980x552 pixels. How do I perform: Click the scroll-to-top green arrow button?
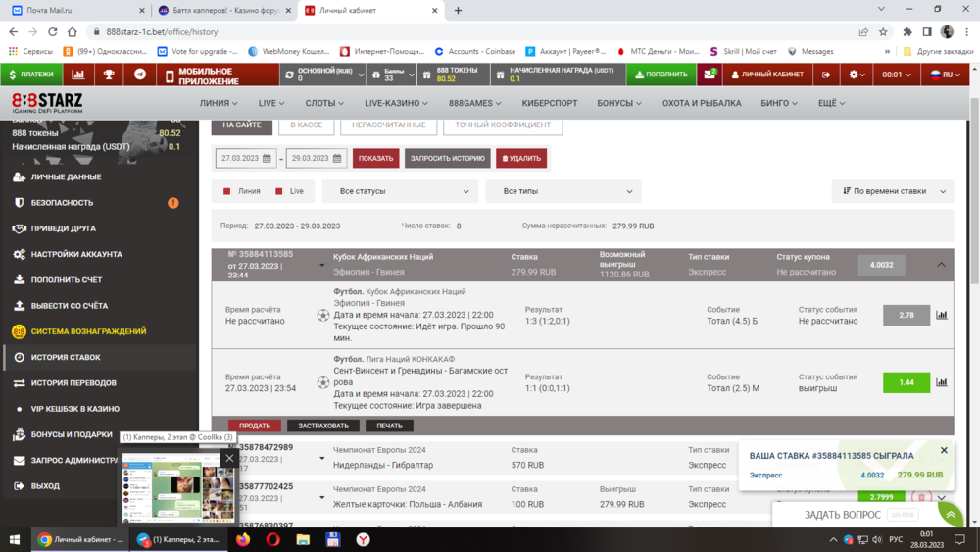pos(951,515)
